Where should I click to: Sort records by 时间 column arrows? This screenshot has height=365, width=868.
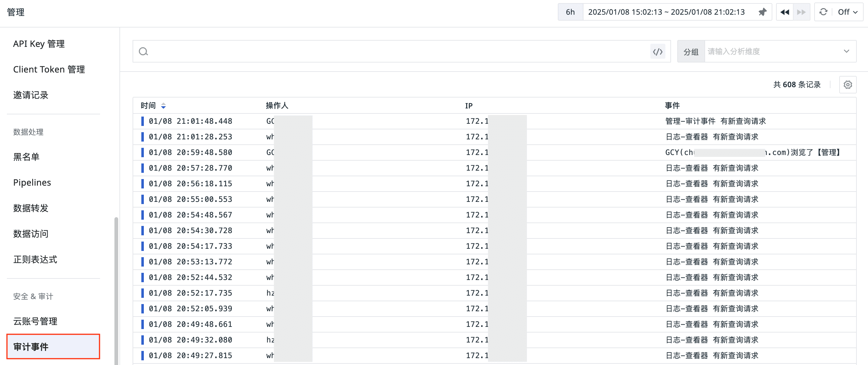[164, 106]
